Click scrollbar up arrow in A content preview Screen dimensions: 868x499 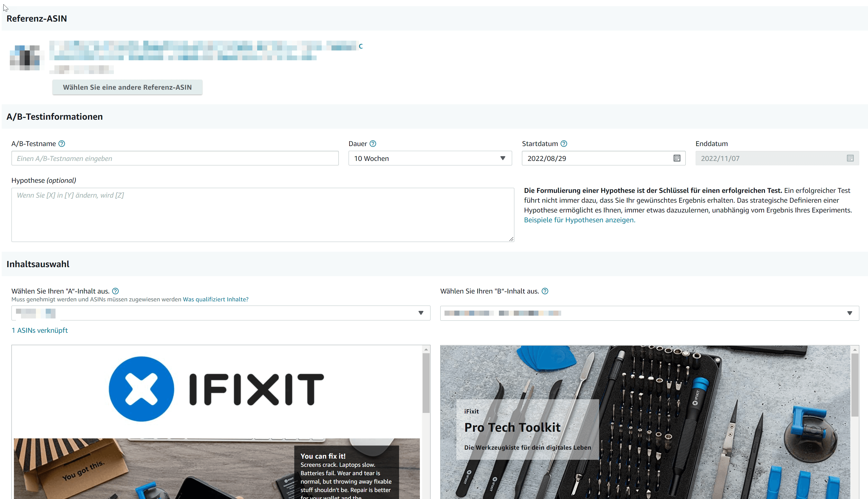click(x=426, y=349)
